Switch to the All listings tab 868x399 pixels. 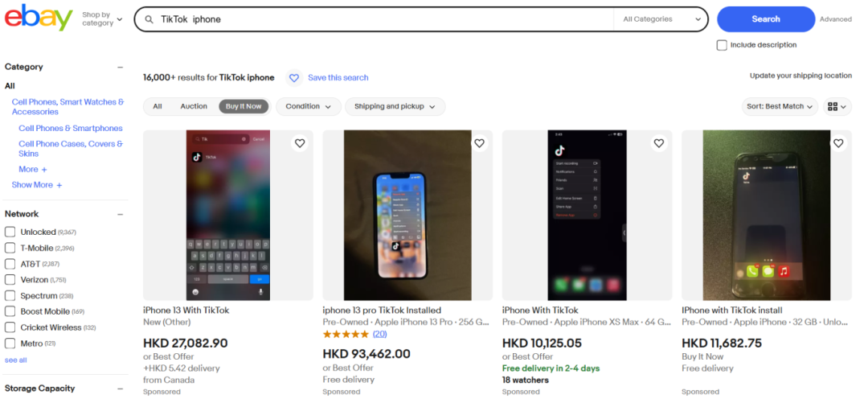tap(158, 106)
